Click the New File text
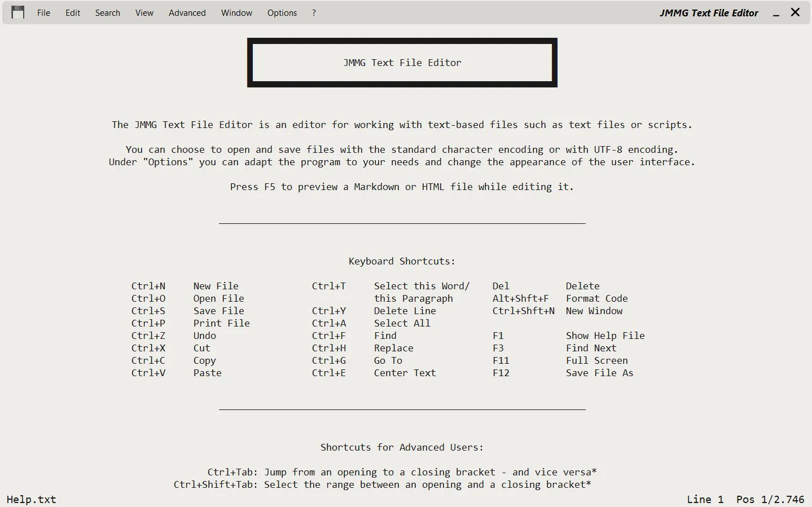The height and width of the screenshot is (507, 812). pos(216,286)
